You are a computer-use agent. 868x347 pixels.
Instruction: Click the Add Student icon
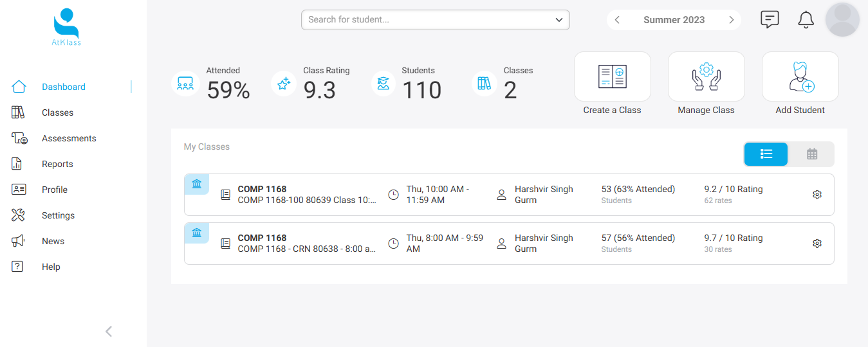coord(800,77)
